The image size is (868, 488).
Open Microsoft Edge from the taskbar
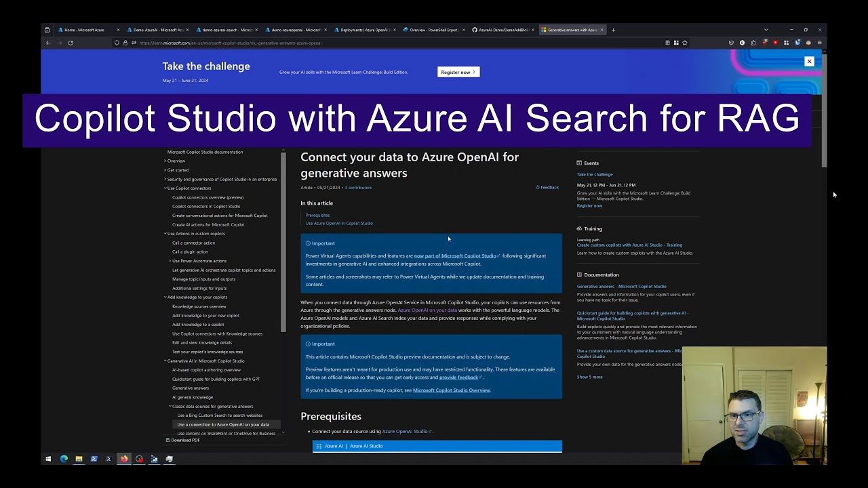click(x=64, y=459)
